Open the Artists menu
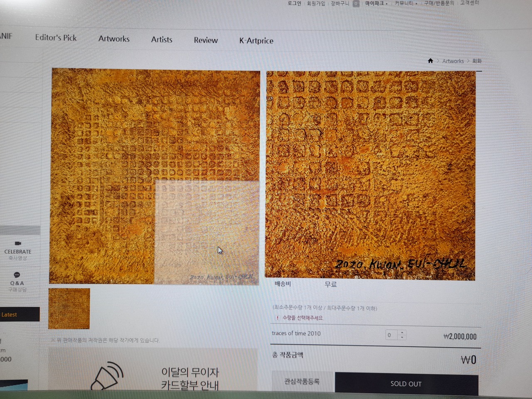This screenshot has height=399, width=532. 162,39
